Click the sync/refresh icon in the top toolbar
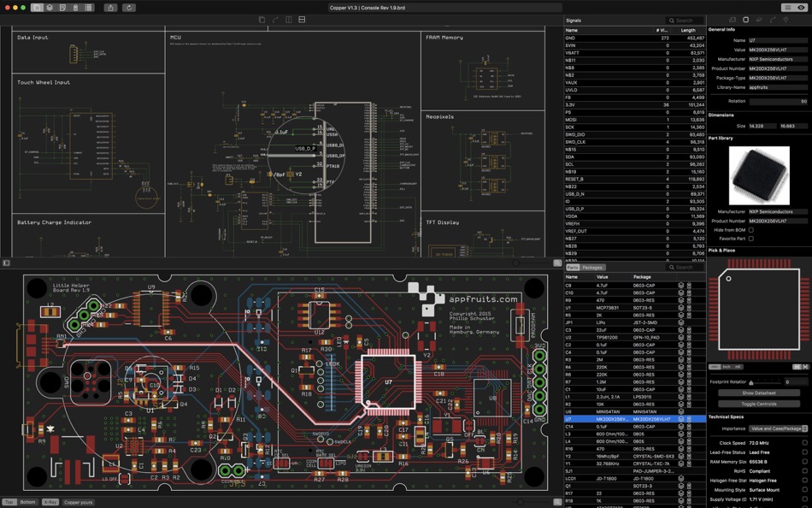Image resolution: width=812 pixels, height=508 pixels. click(x=128, y=7)
